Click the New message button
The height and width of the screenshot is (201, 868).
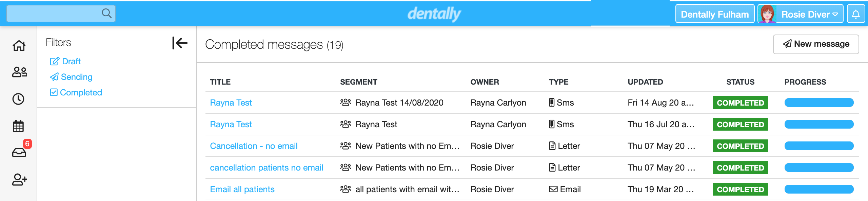tap(815, 44)
